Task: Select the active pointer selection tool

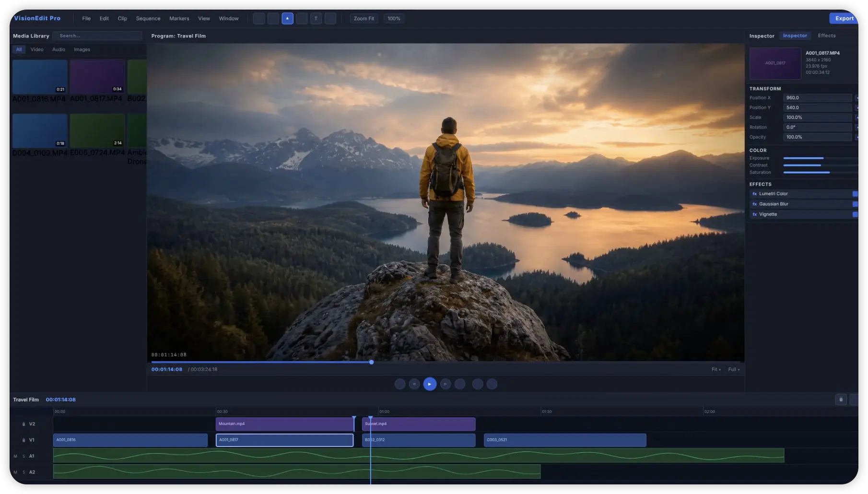Action: click(287, 18)
